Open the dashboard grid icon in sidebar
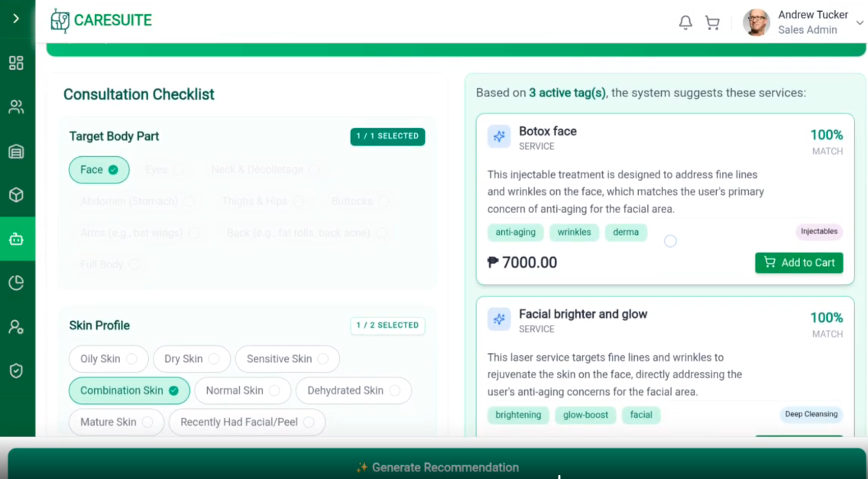Screen dimensions: 868x479 tap(16, 63)
